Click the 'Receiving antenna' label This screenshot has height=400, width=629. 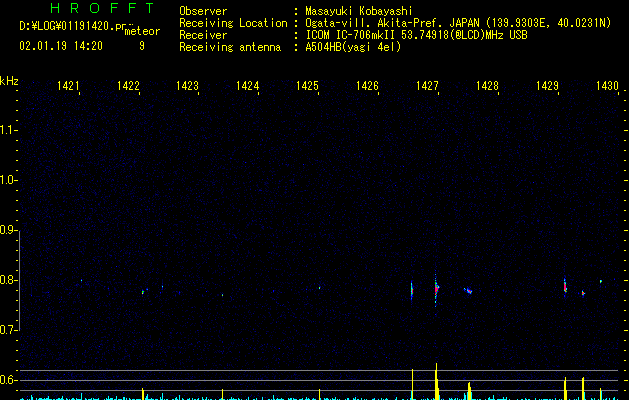coord(230,47)
